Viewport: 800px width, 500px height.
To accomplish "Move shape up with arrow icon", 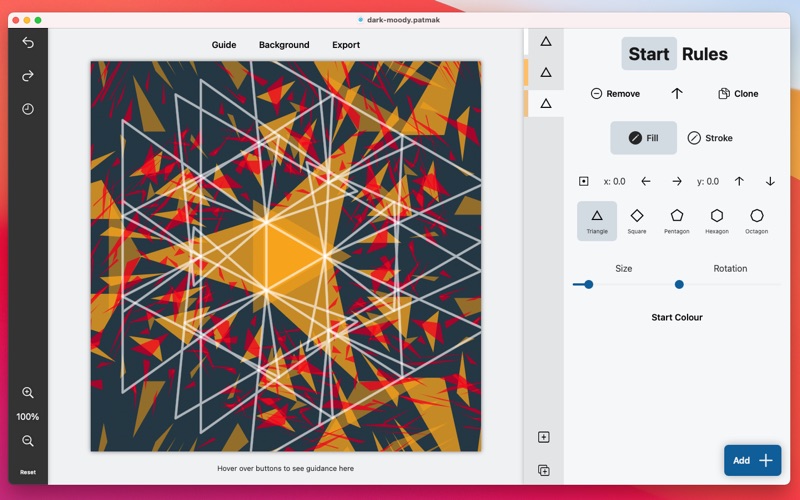I will click(677, 93).
